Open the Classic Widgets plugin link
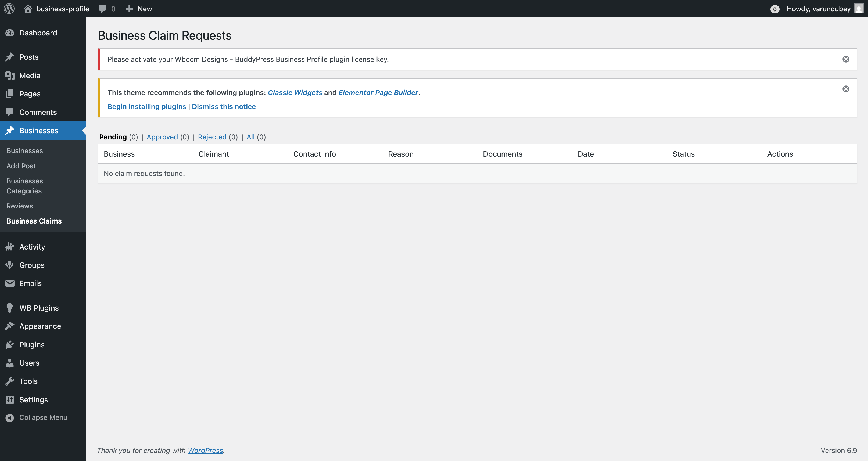This screenshot has width=868, height=461. click(x=295, y=93)
